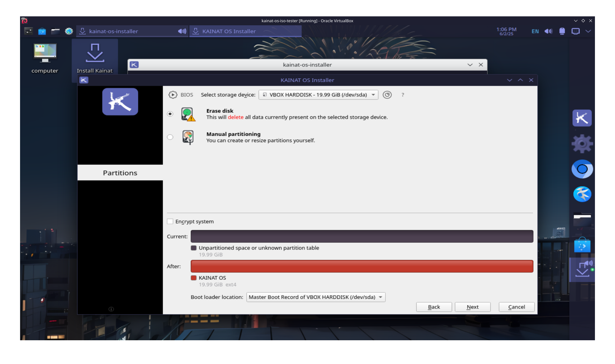Open the question mark help

click(403, 95)
